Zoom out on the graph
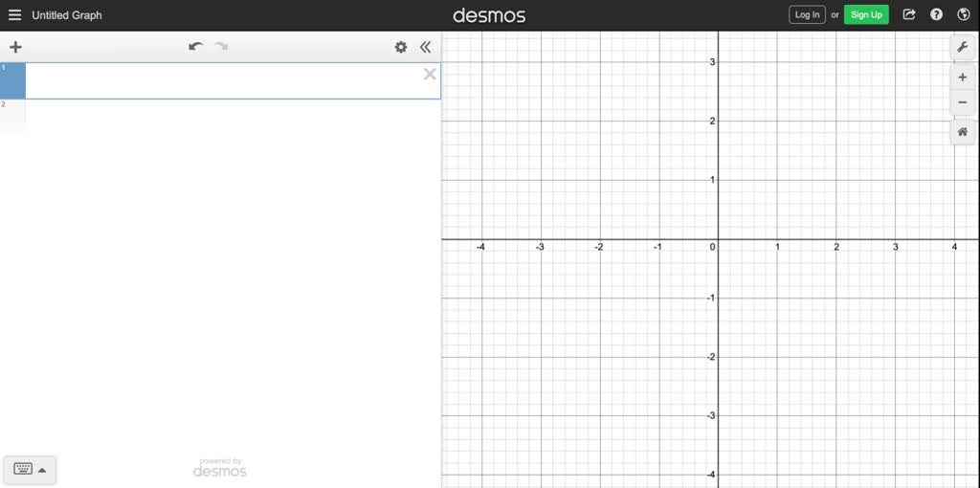The width and height of the screenshot is (980, 488). [x=963, y=102]
